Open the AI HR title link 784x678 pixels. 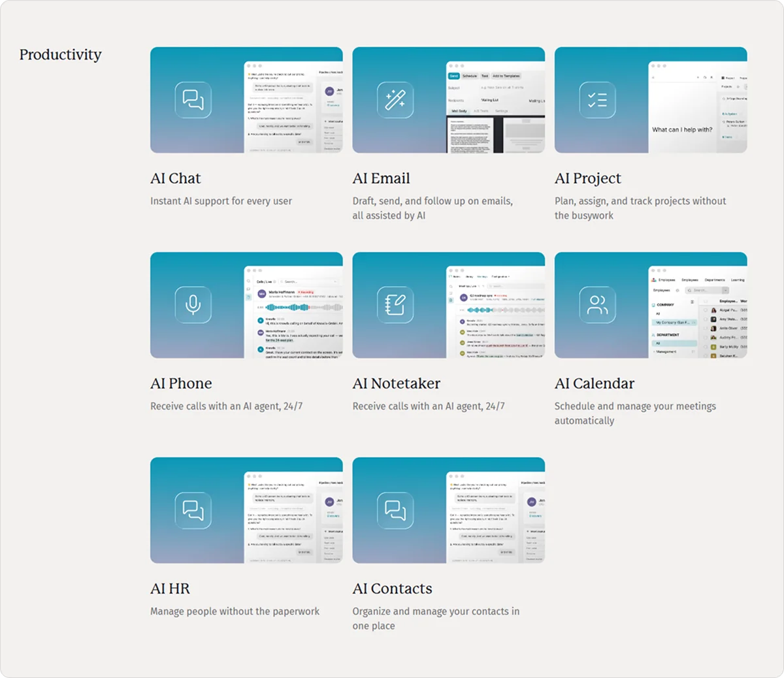point(170,589)
